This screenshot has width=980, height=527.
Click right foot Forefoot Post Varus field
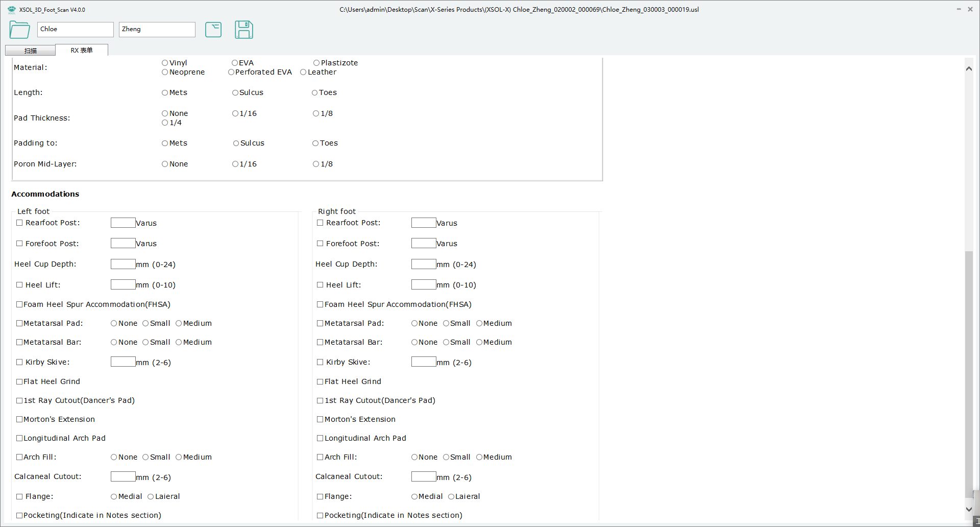tap(424, 244)
